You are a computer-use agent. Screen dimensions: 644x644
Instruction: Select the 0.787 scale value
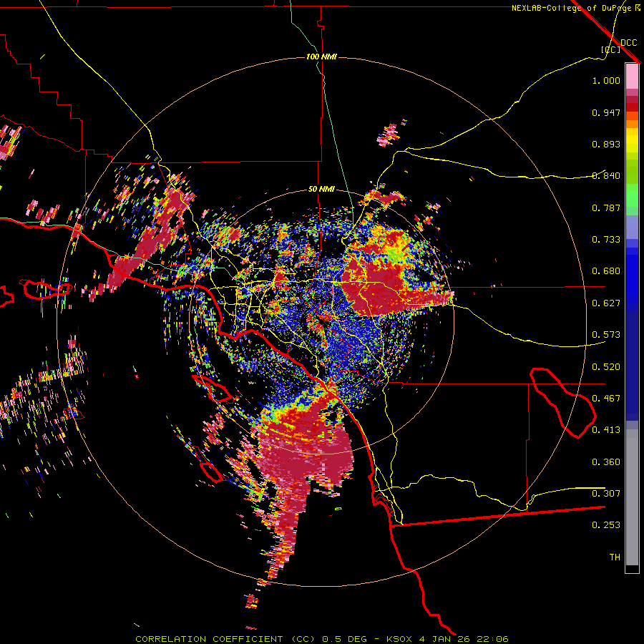tap(606, 208)
